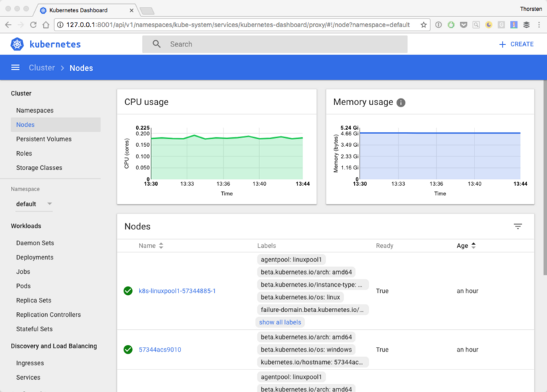Open the default namespace dropdown
Screen dimensions: 547x392
pyautogui.click(x=34, y=204)
